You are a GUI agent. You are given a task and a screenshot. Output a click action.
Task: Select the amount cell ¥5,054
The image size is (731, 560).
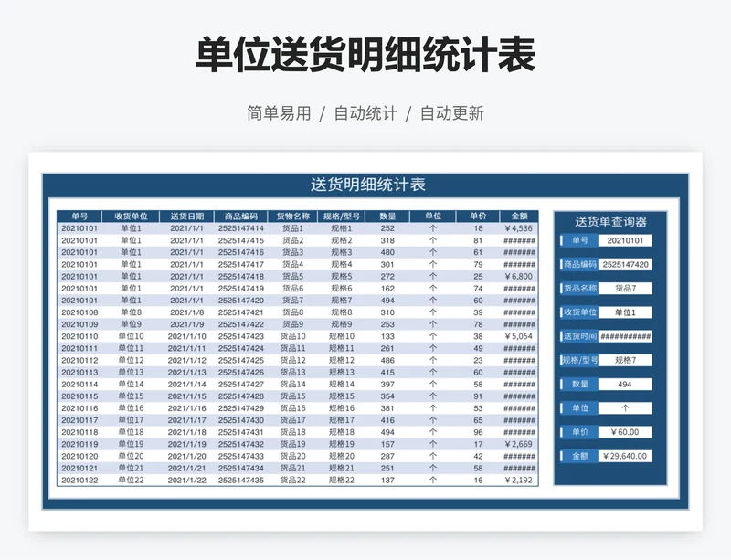coord(519,336)
